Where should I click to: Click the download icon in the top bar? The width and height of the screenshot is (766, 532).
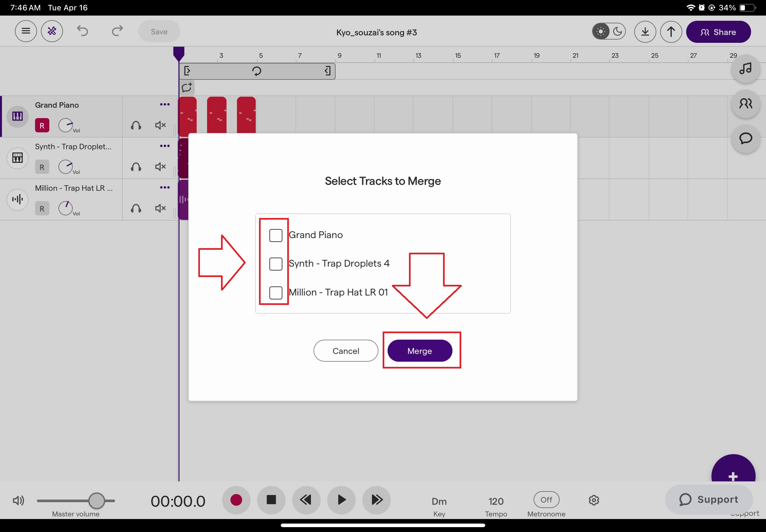point(644,31)
